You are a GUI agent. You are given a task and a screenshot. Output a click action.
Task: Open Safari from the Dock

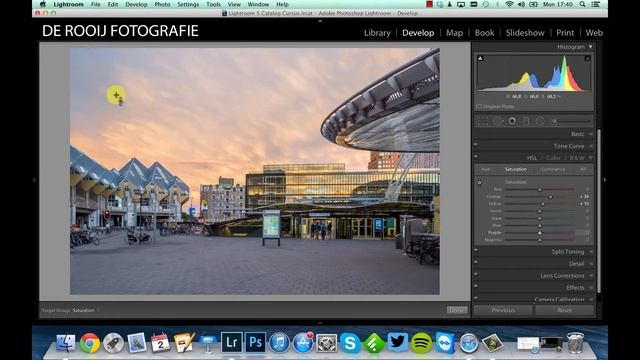469,343
